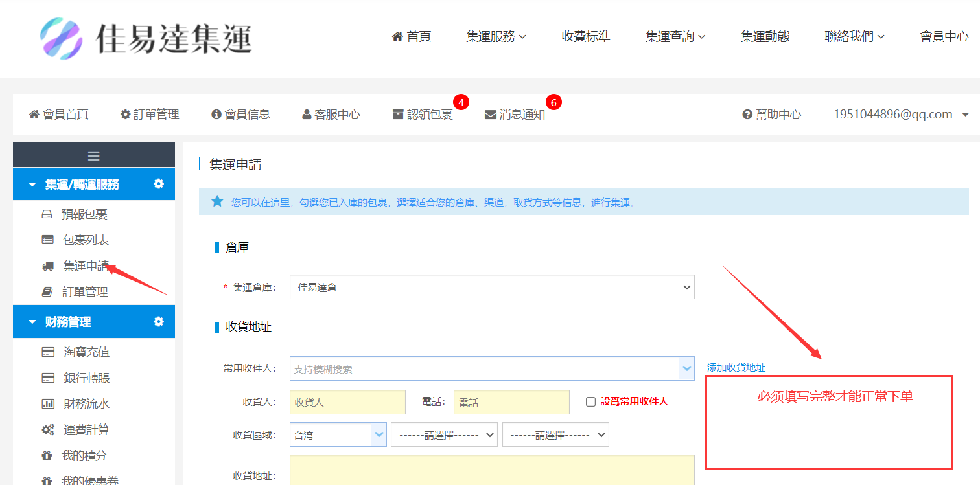The height and width of the screenshot is (485, 980).
Task: Open the 1951044896@qq.com account dropdown
Action: pyautogui.click(x=901, y=115)
